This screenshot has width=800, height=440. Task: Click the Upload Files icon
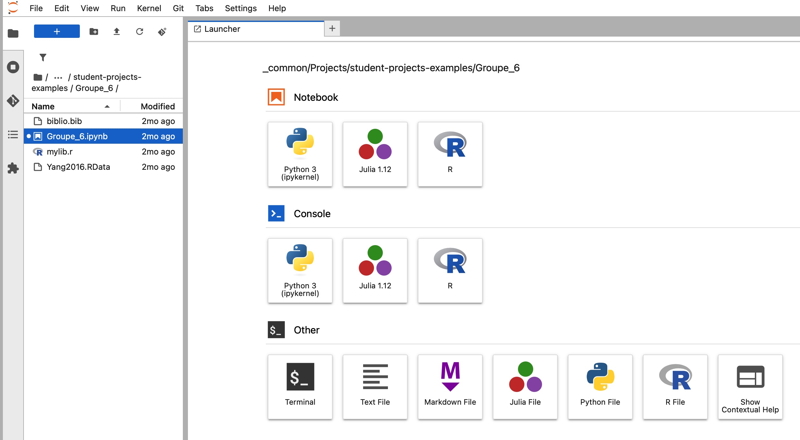pos(116,32)
